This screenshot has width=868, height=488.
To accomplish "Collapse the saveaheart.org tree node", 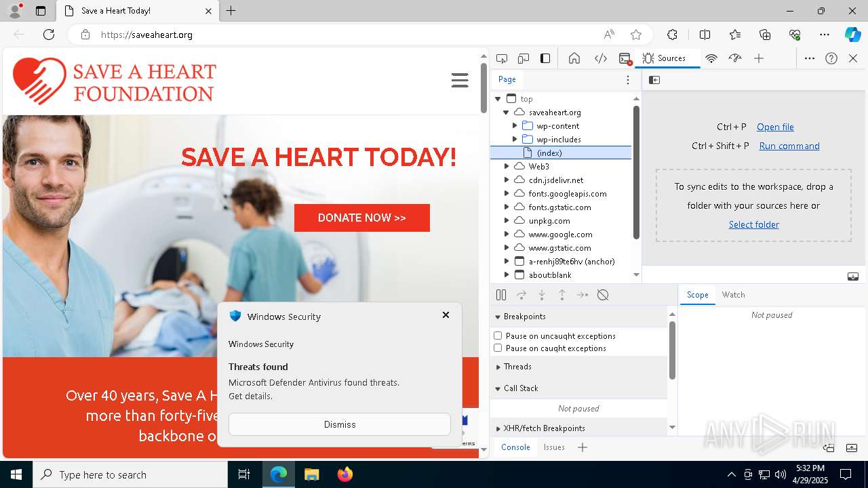I will (506, 113).
